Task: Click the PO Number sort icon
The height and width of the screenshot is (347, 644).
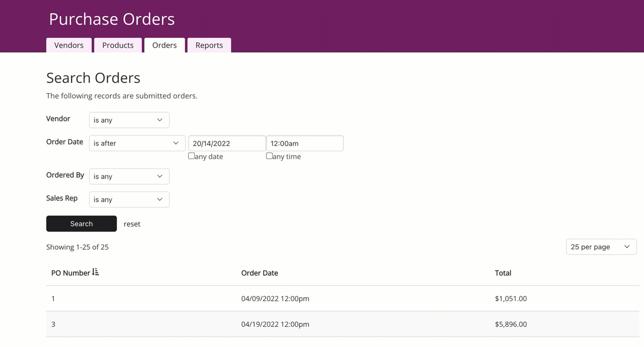Action: (95, 272)
